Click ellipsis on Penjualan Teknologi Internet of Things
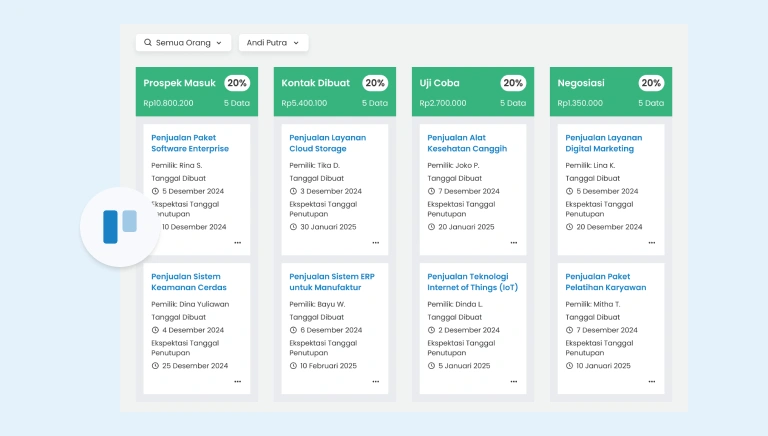 tap(514, 381)
